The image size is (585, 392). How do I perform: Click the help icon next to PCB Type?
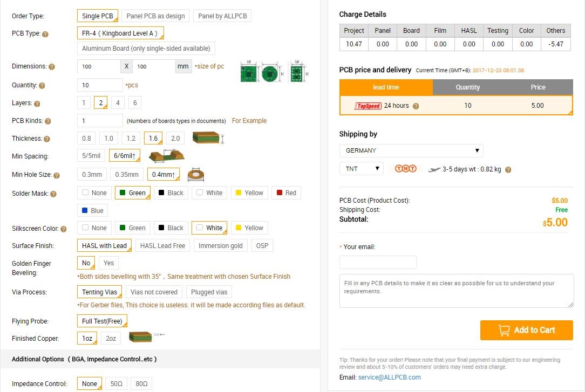45,34
